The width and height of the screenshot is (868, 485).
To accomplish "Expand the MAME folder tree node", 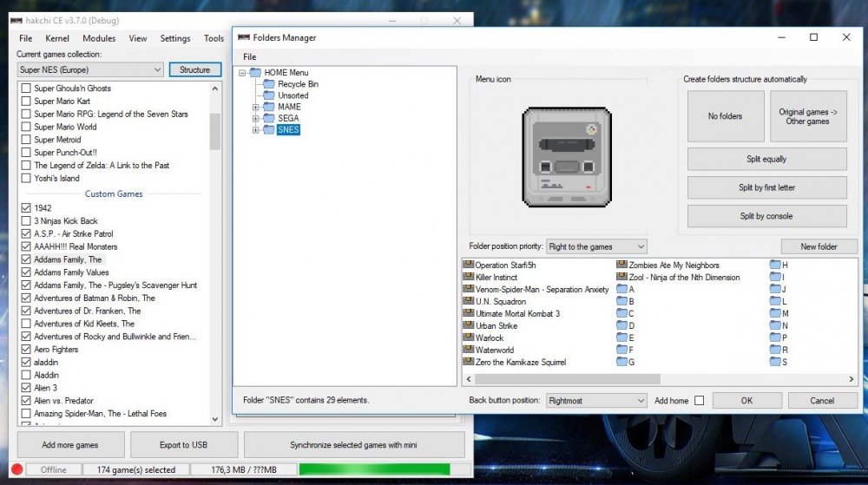I will (x=256, y=108).
